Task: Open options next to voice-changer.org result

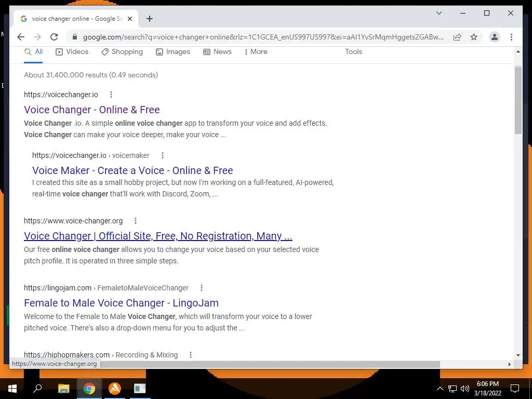Action: 136,221
